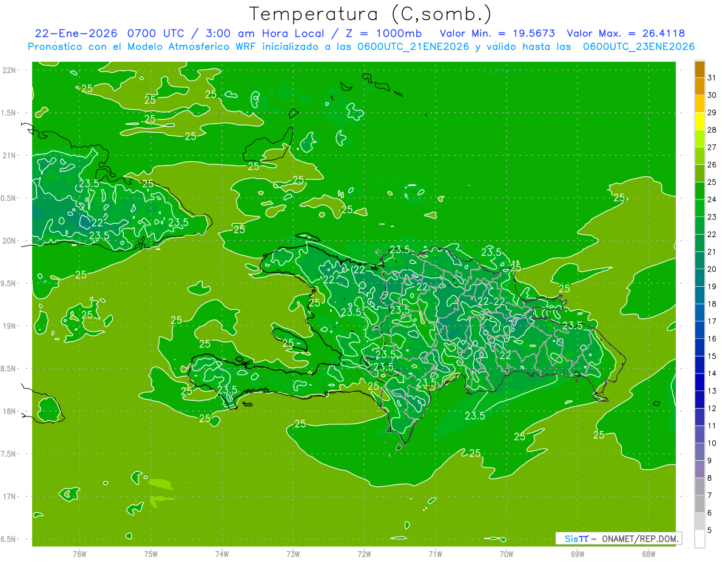
Task: Click the '6.5N' latitude axis label
Action: tap(8, 540)
